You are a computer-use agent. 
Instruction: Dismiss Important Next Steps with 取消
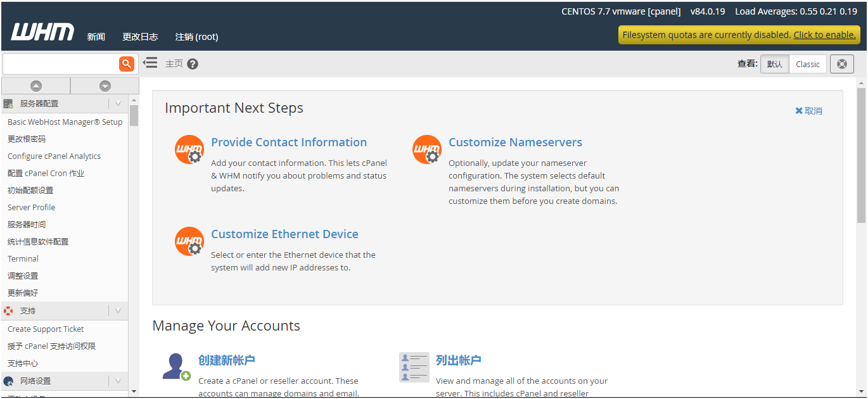point(809,111)
